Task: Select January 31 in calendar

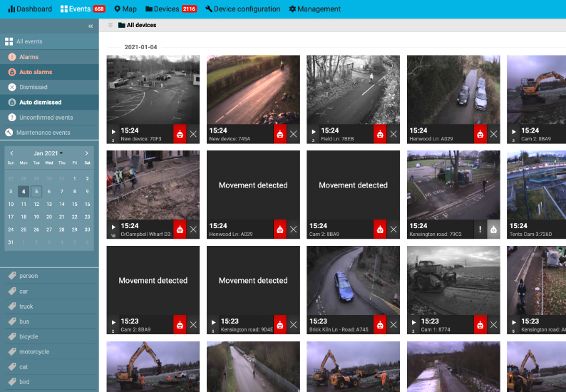Action: click(11, 242)
